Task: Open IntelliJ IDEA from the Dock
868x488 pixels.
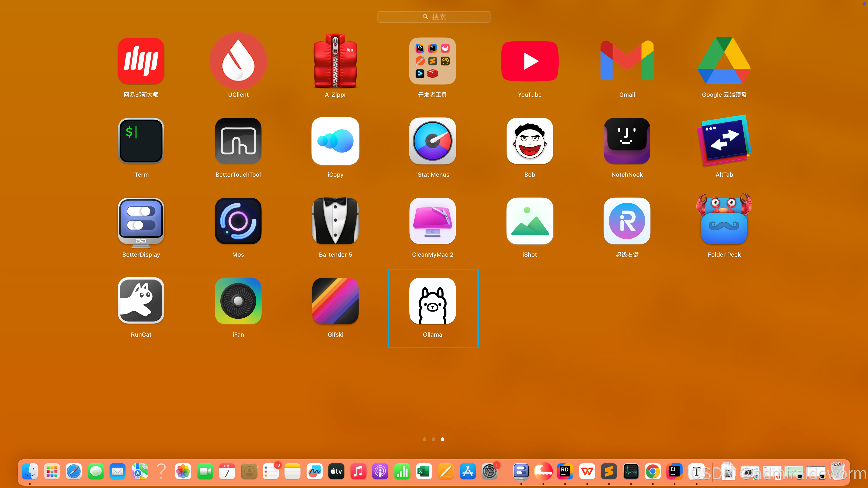Action: tap(675, 472)
